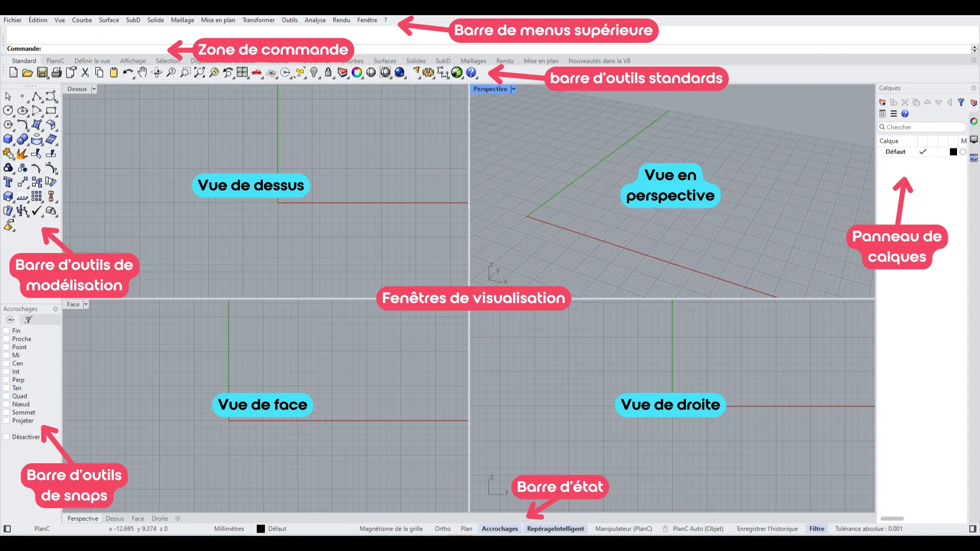Click the New layer icon in Calques panel
Screen dimensions: 980x551
tap(883, 103)
